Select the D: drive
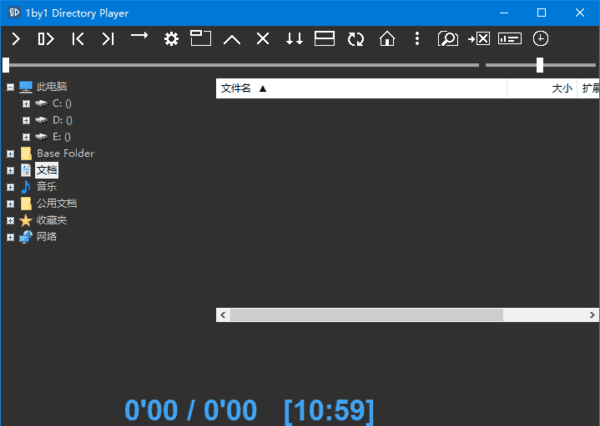Viewport: 600px width, 426px height. point(62,120)
